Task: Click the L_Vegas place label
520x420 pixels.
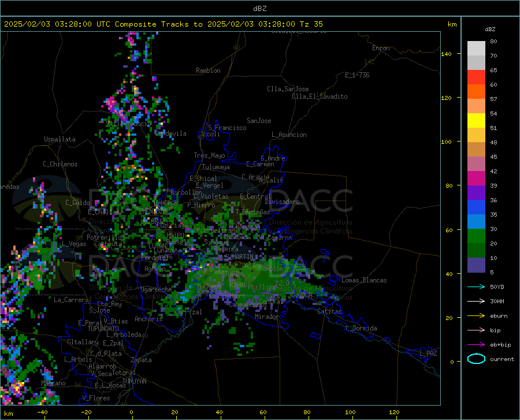Action: point(74,244)
